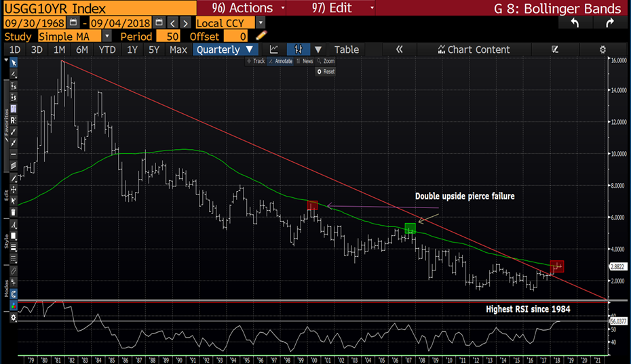
Task: Expand the Simple MA study dropdown
Action: 107,36
